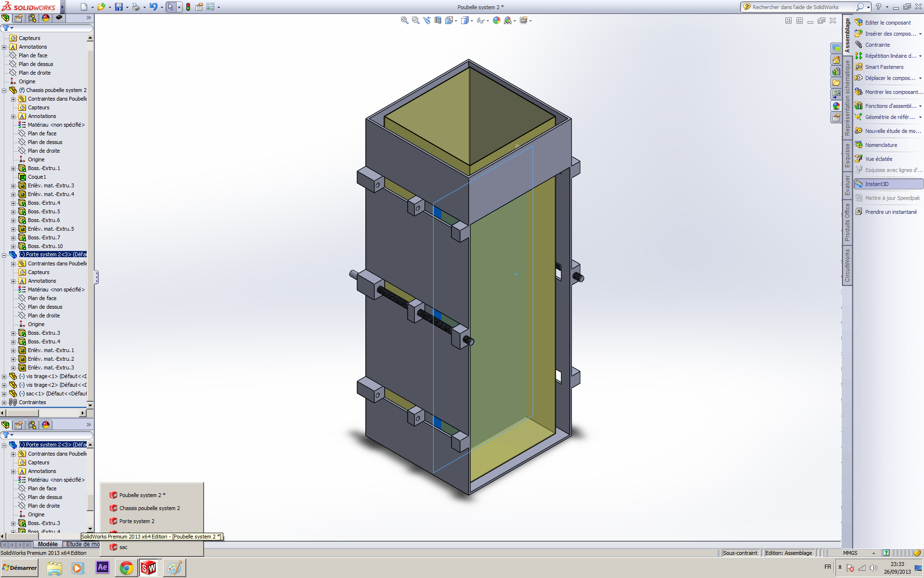Open the Save dropdown arrow
The width and height of the screenshot is (924, 578).
pos(127,7)
